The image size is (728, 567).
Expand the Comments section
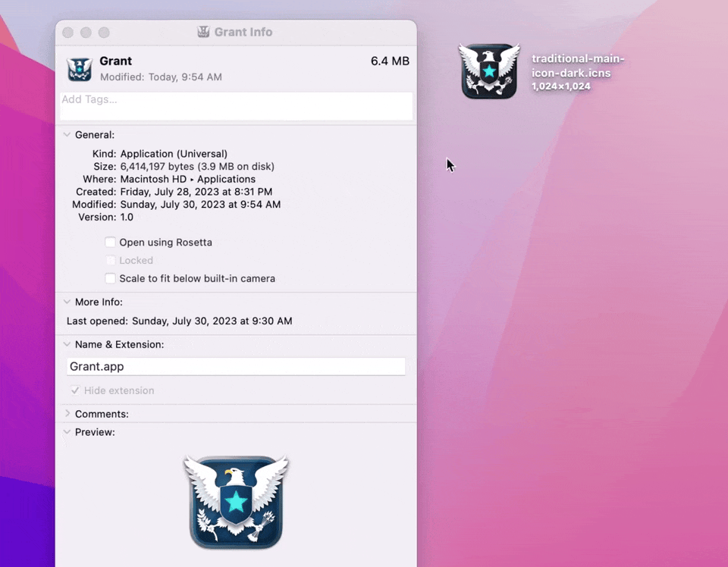(x=67, y=414)
